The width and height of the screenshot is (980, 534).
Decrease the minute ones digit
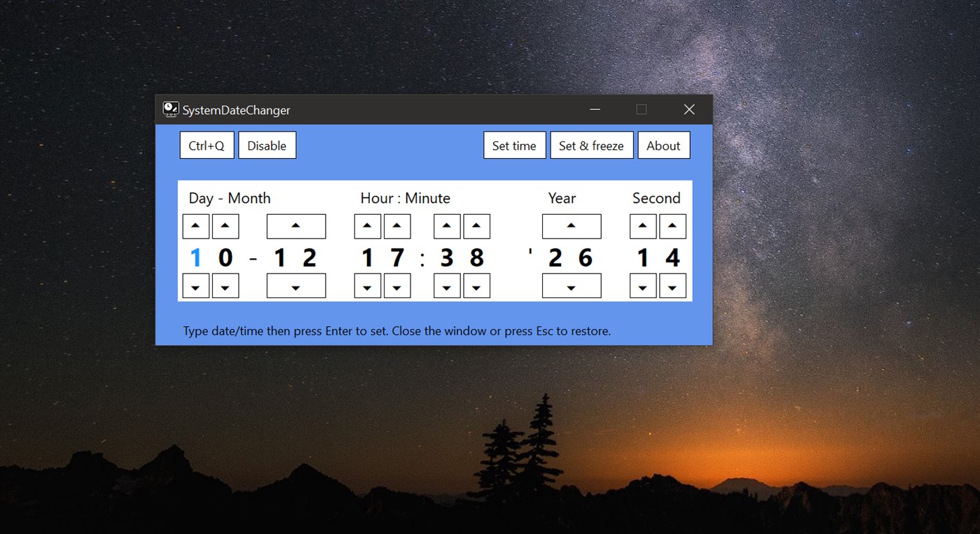point(476,286)
